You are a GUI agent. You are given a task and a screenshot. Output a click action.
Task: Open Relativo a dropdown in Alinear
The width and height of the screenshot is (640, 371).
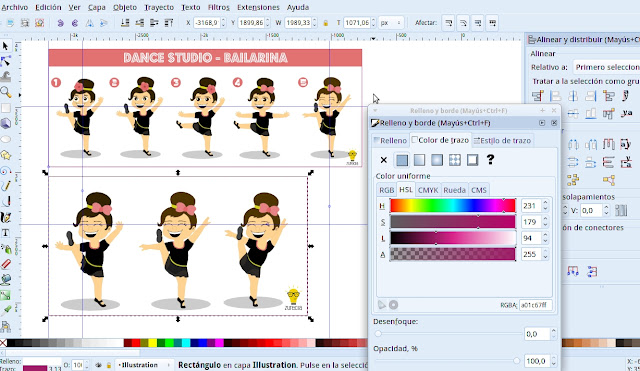point(606,67)
